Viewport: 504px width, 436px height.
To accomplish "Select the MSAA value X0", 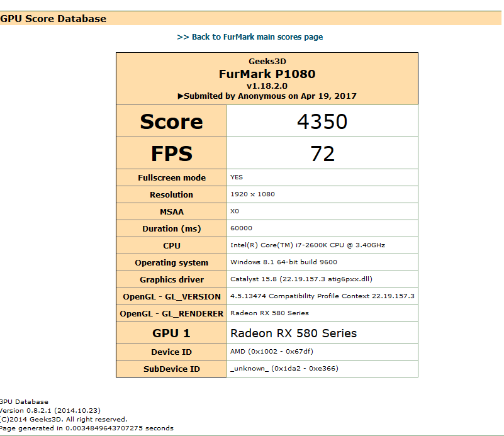I will [235, 211].
